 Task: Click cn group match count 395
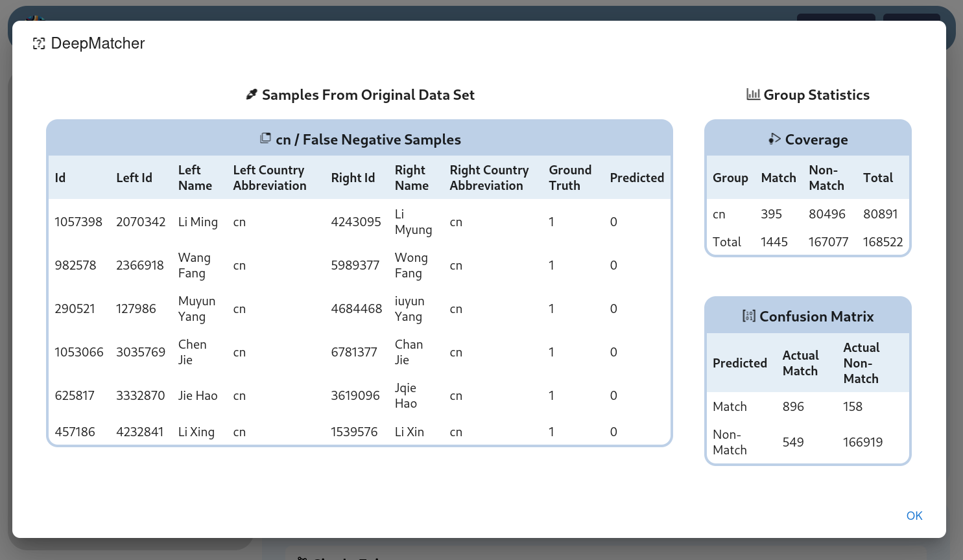pos(772,214)
